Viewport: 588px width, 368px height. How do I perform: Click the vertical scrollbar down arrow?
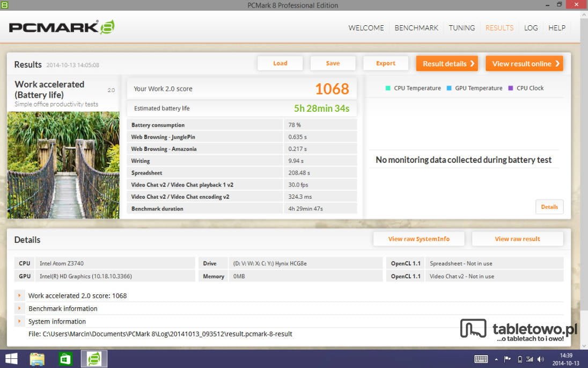(x=584, y=345)
